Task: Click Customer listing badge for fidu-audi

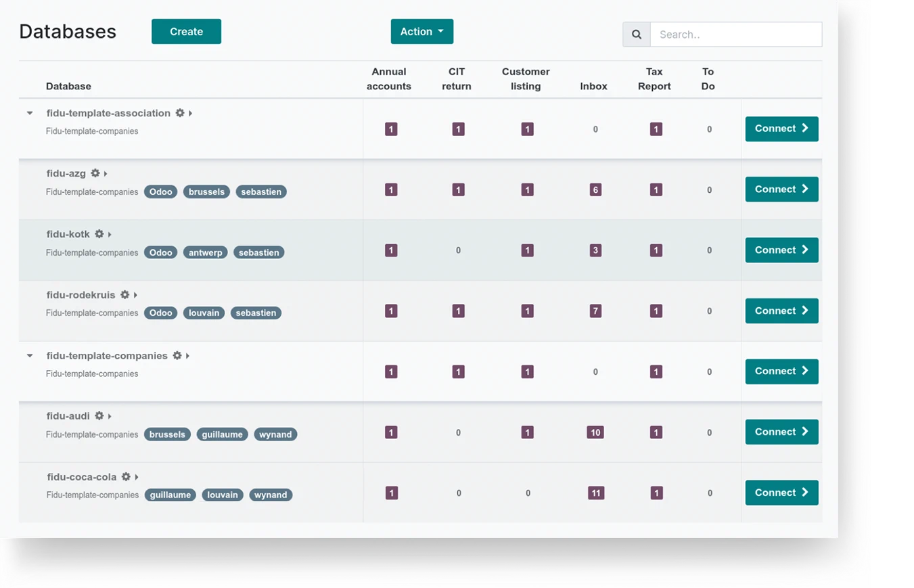Action: (x=528, y=432)
